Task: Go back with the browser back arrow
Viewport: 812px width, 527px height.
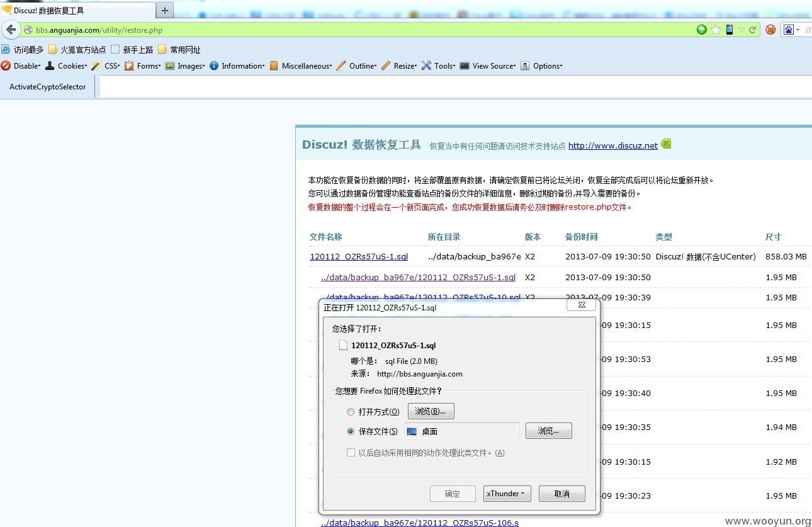Action: click(11, 30)
